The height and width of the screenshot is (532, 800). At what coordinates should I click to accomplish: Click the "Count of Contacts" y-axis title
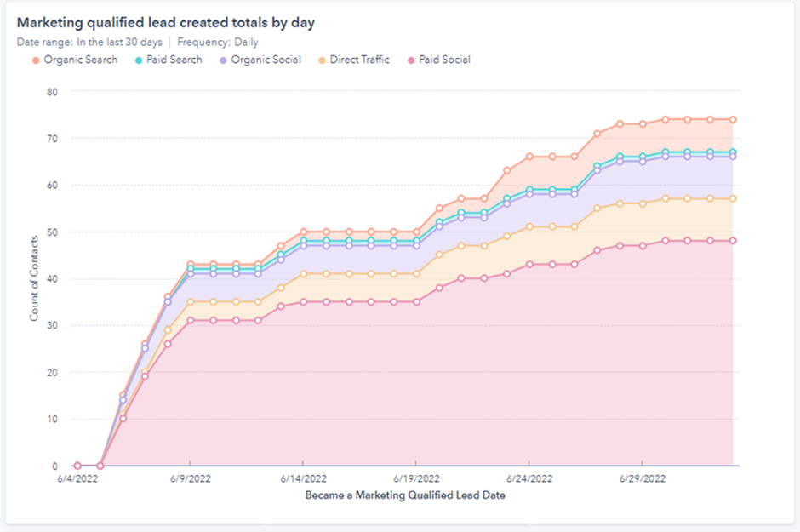point(34,278)
